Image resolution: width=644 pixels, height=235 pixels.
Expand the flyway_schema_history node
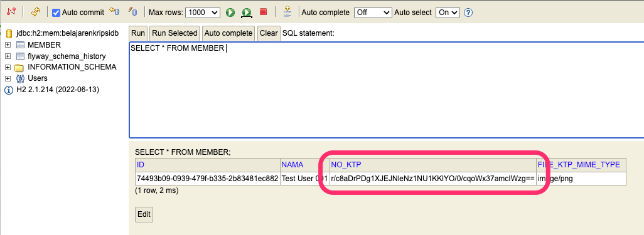[8, 56]
